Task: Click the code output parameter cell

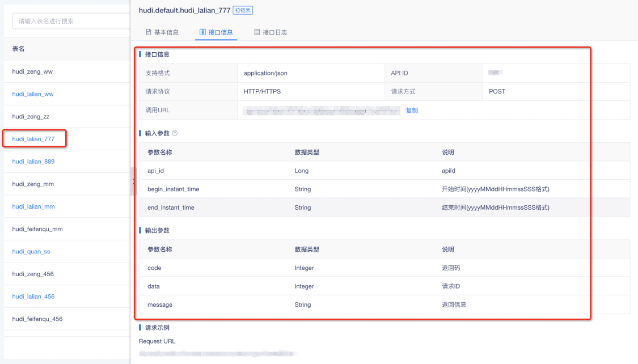Action: pyautogui.click(x=155, y=268)
